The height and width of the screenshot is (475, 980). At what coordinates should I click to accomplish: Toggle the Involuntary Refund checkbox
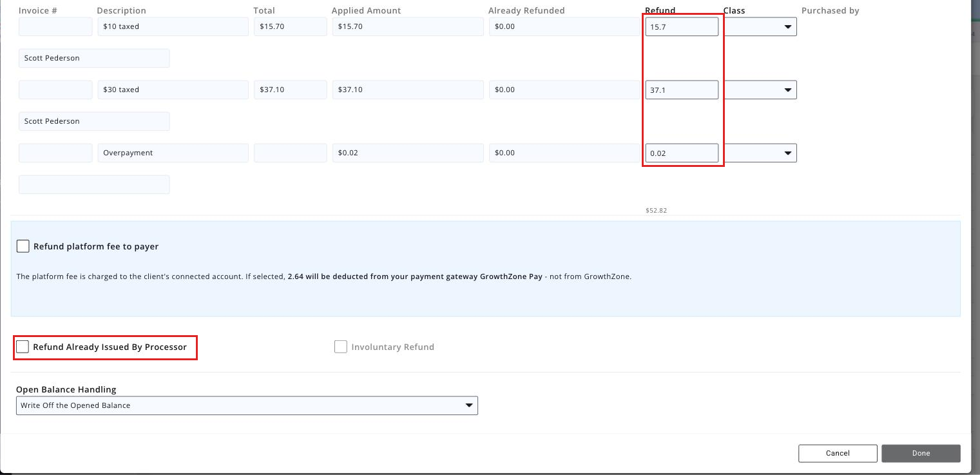click(x=341, y=347)
